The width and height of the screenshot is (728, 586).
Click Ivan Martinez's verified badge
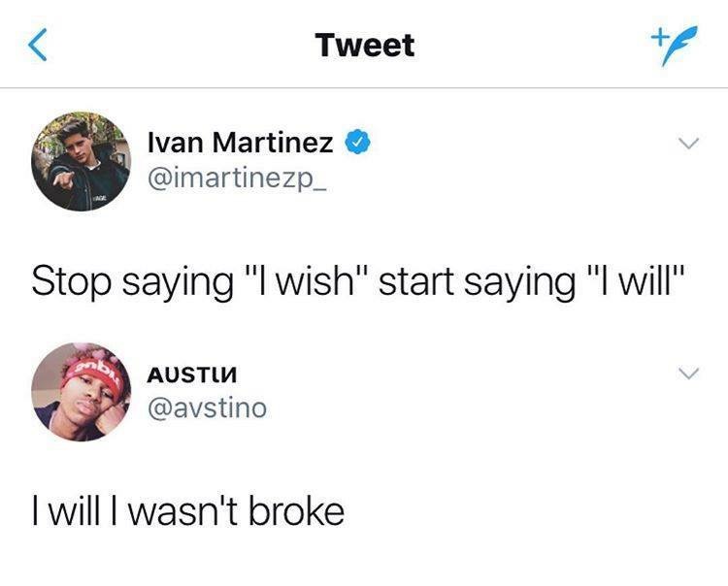point(357,142)
